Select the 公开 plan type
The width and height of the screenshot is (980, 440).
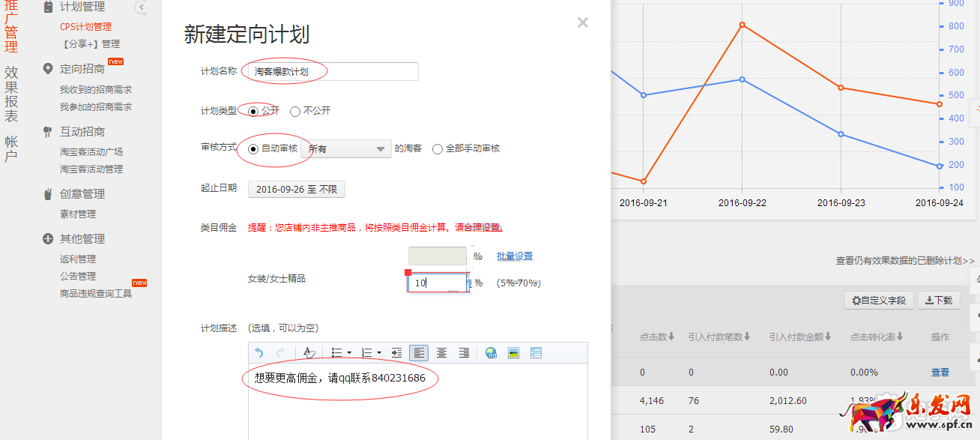253,112
